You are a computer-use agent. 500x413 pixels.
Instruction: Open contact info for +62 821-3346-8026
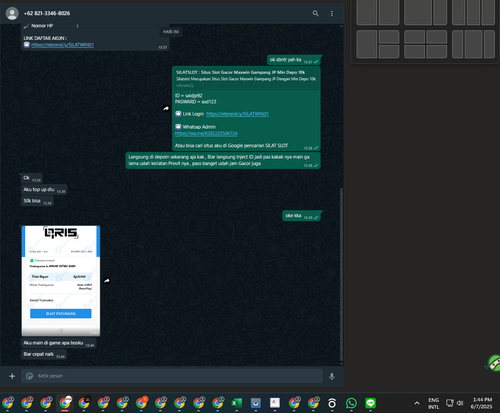pos(47,13)
